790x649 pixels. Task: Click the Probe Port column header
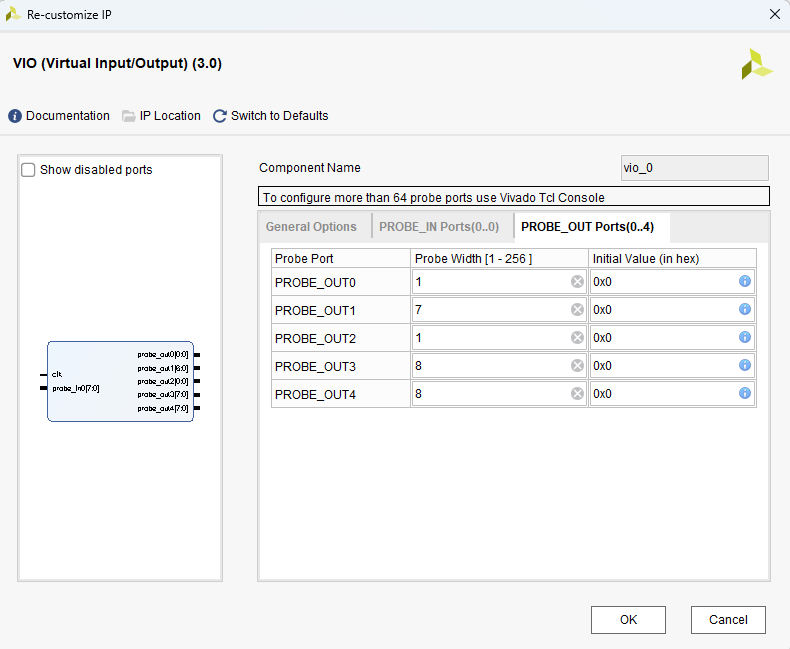[341, 258]
